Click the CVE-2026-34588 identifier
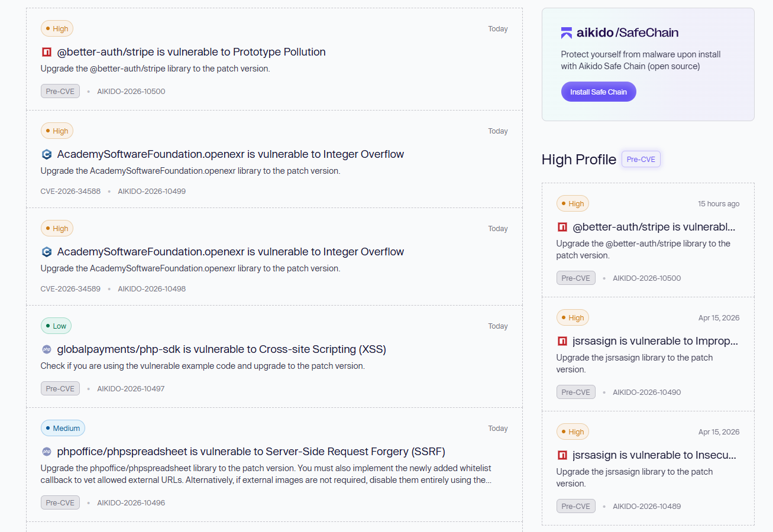 (70, 192)
